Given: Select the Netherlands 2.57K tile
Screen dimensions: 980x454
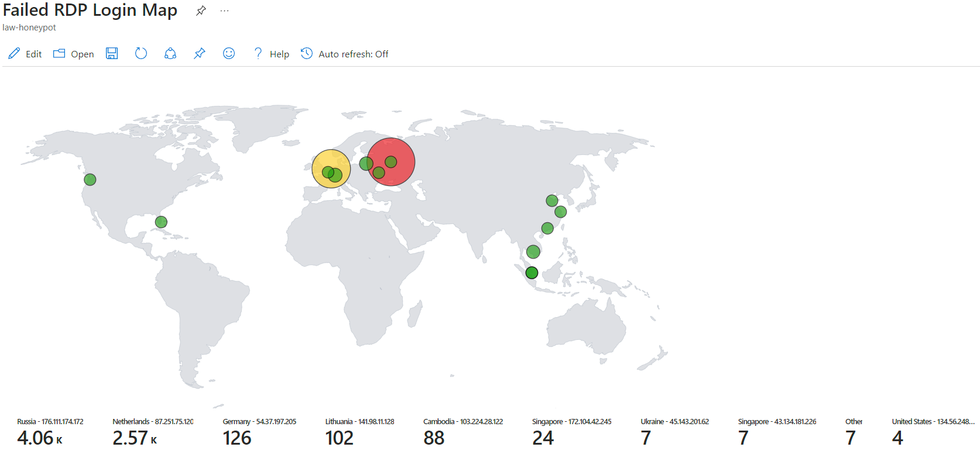Looking at the screenshot, I should [152, 432].
